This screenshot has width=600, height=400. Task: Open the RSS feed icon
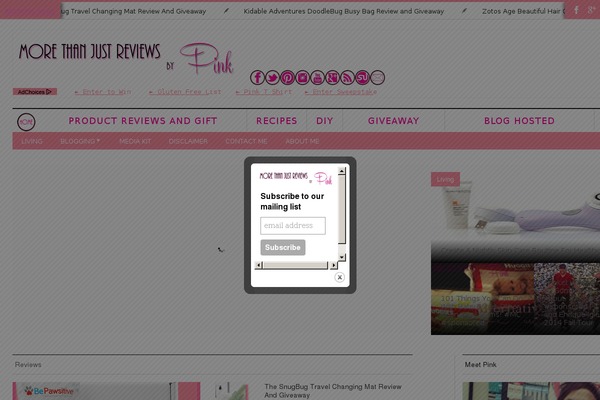click(x=347, y=77)
